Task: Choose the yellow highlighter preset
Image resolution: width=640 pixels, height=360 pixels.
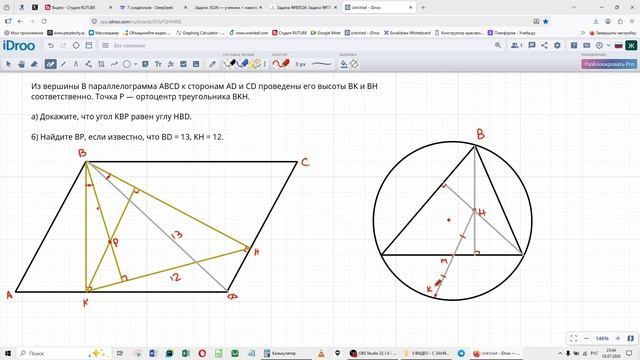Action: 256,64
